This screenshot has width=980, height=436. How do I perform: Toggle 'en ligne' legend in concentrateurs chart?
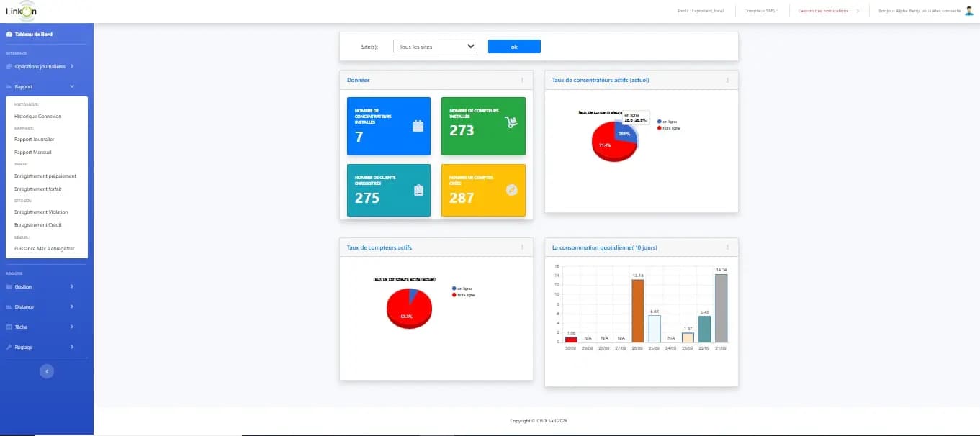[667, 122]
